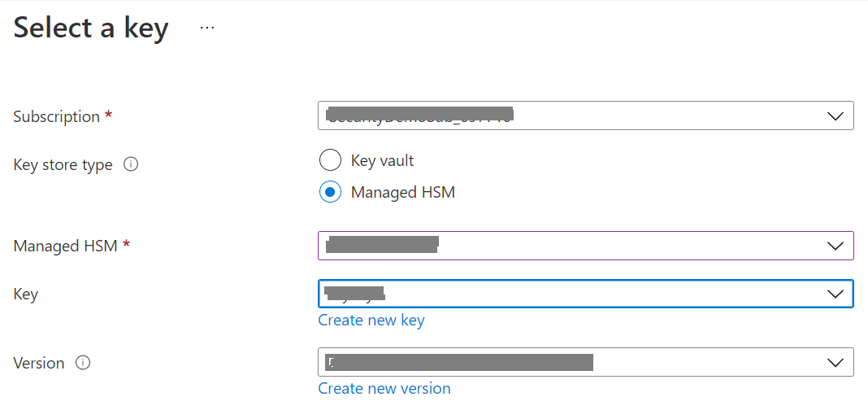
Task: Click the Subscription field label
Action: pos(57,116)
